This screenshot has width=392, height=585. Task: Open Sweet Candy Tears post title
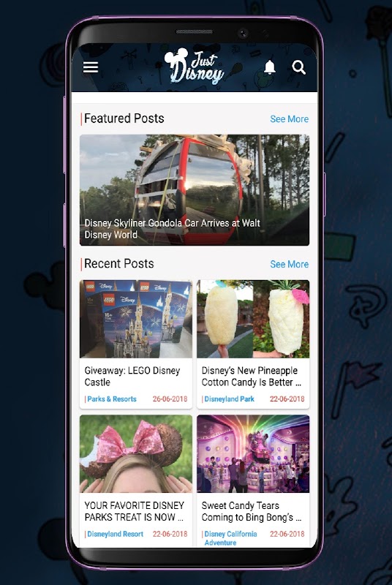coord(252,511)
